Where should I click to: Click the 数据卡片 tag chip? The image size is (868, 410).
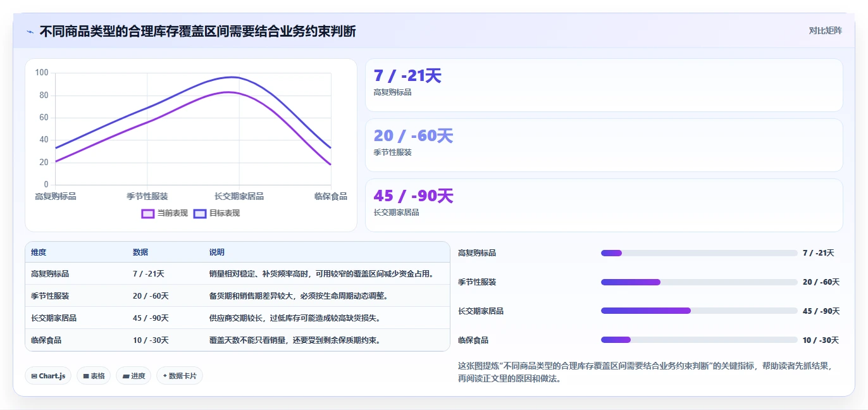point(180,376)
